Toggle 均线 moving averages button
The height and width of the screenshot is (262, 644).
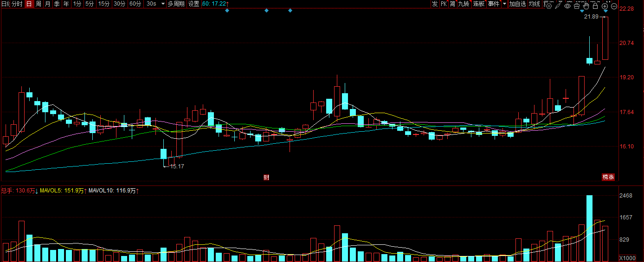click(535, 4)
